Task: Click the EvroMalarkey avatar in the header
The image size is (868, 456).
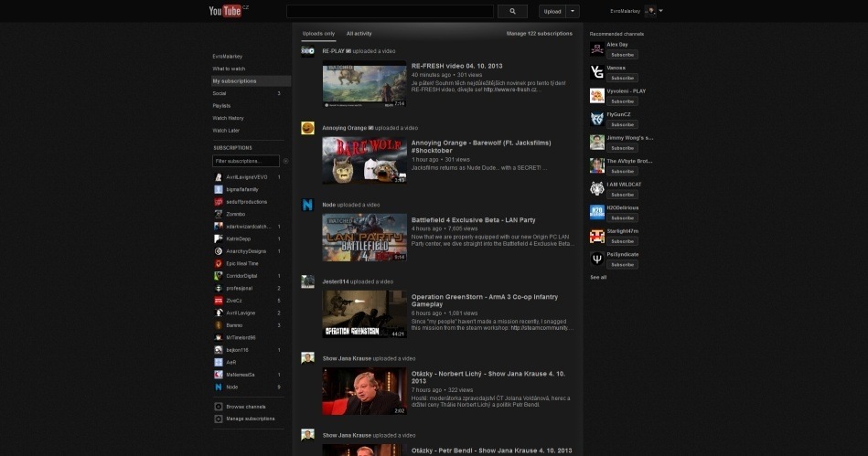Action: point(650,11)
